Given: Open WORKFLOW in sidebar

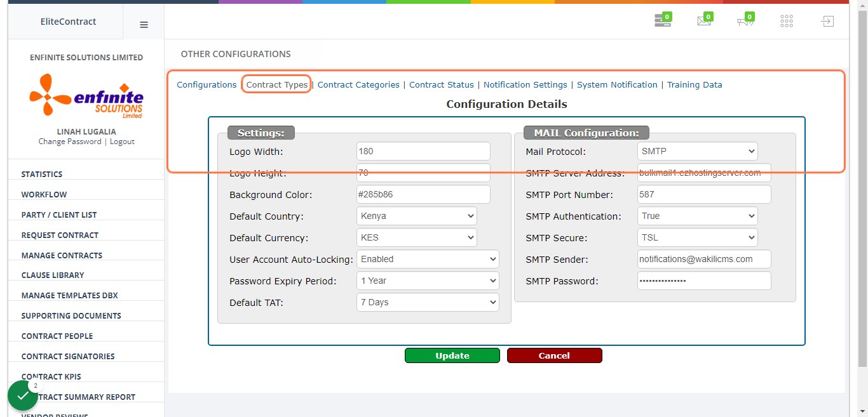Looking at the screenshot, I should (44, 194).
